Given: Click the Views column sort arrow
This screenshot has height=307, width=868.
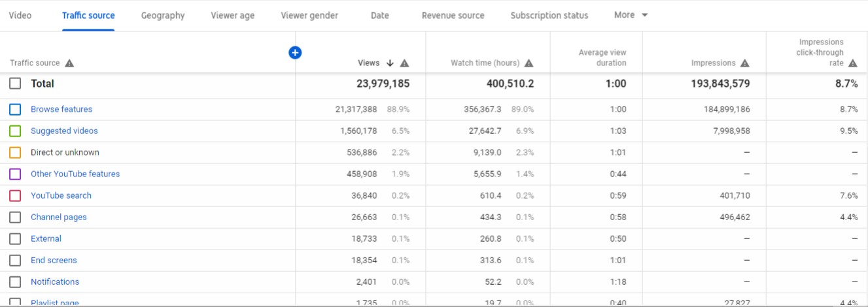Looking at the screenshot, I should tap(390, 63).
